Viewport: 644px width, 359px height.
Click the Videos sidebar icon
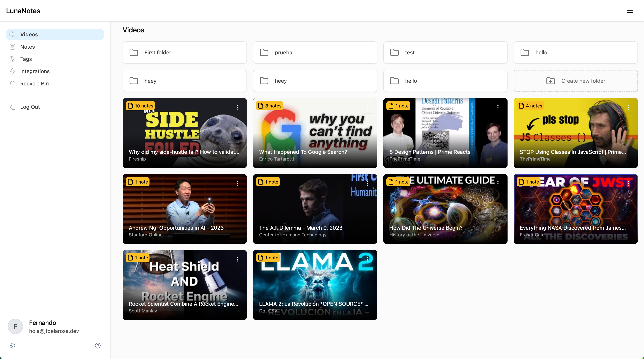click(x=12, y=34)
